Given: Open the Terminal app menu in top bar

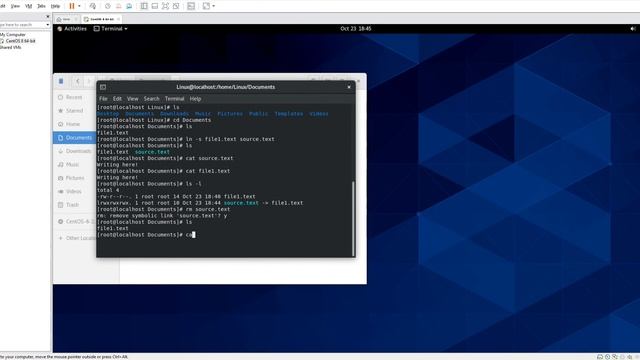Looking at the screenshot, I should [111, 29].
